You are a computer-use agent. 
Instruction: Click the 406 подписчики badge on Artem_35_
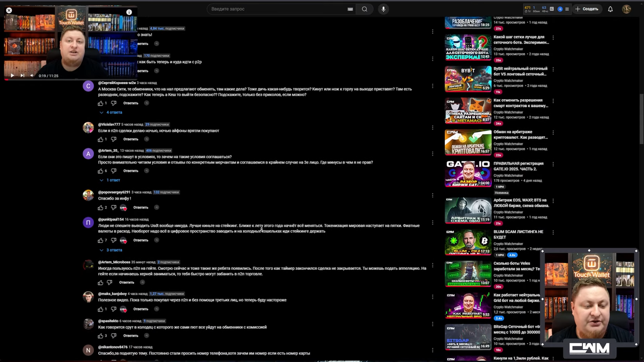coord(158,151)
